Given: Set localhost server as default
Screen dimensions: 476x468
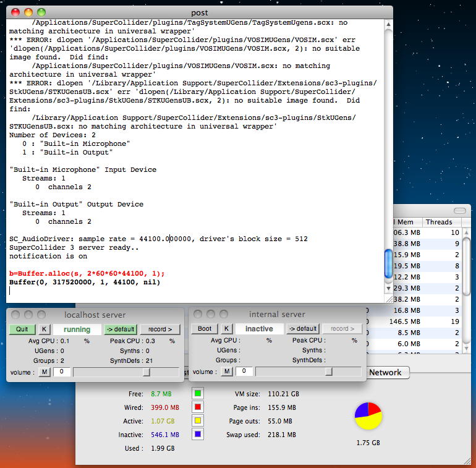Looking at the screenshot, I should [x=120, y=329].
